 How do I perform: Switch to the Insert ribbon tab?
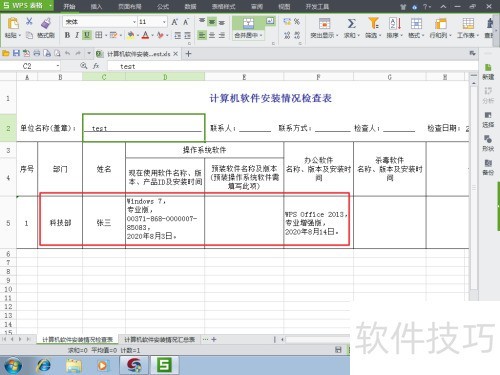(96, 6)
